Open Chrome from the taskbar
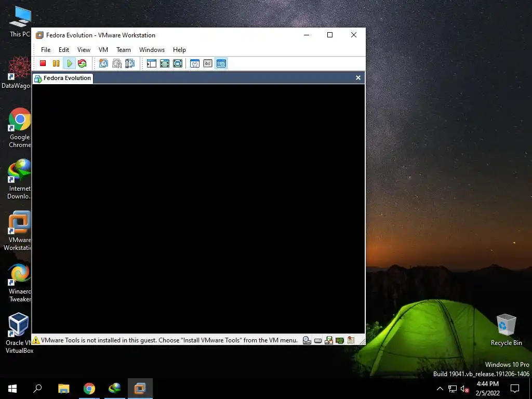The width and height of the screenshot is (532, 399). tap(89, 389)
